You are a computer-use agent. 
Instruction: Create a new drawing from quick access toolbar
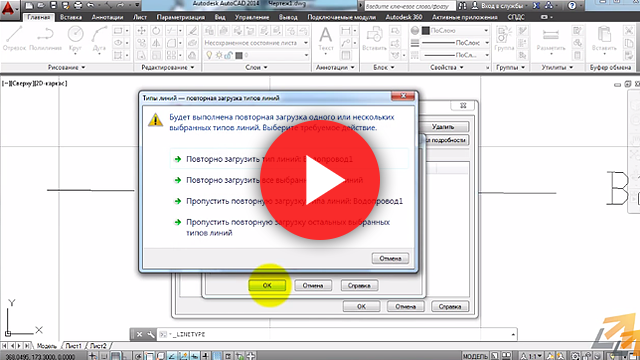pos(29,6)
